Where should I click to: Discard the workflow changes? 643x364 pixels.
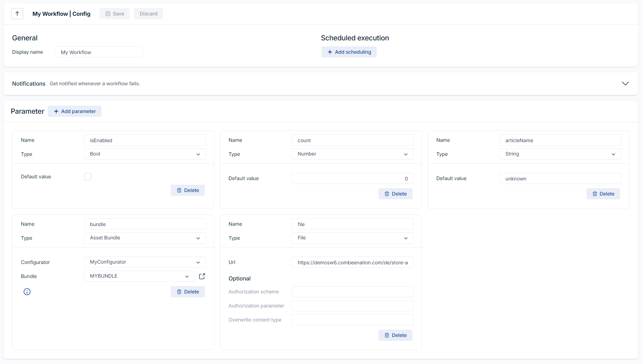click(148, 14)
